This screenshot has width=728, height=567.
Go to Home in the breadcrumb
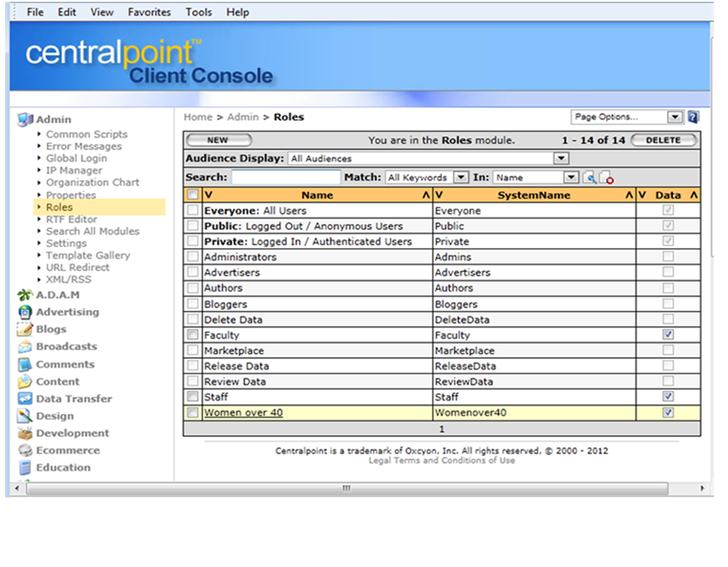(x=198, y=117)
